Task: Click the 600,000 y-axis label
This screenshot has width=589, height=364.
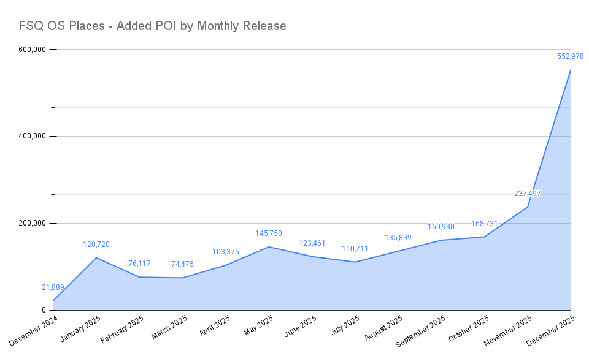Action: (x=34, y=49)
